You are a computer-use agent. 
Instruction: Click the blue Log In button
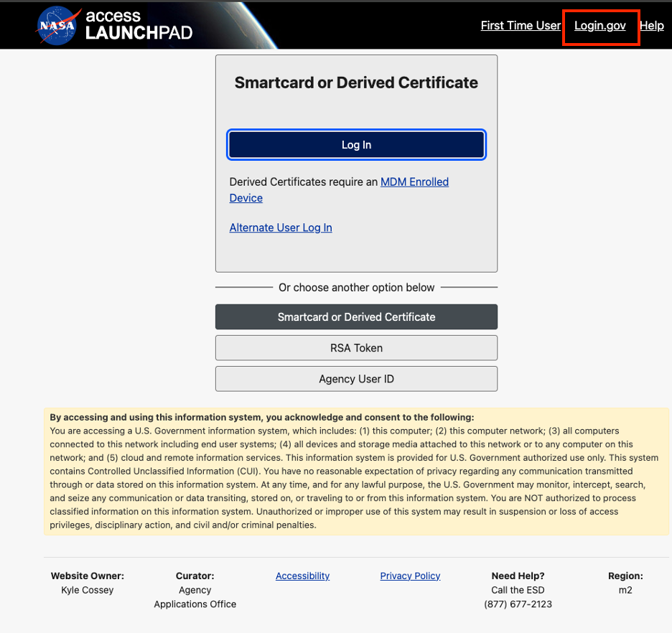(x=356, y=145)
